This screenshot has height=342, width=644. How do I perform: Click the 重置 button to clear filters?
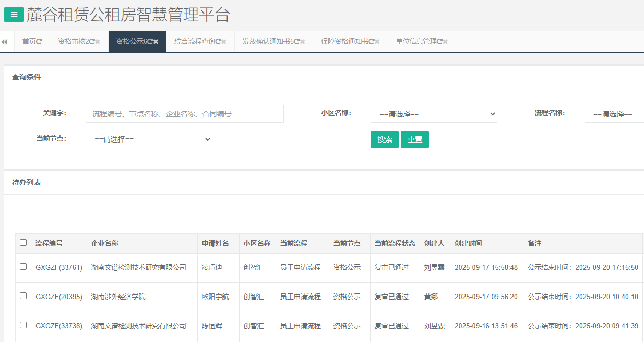(x=415, y=139)
